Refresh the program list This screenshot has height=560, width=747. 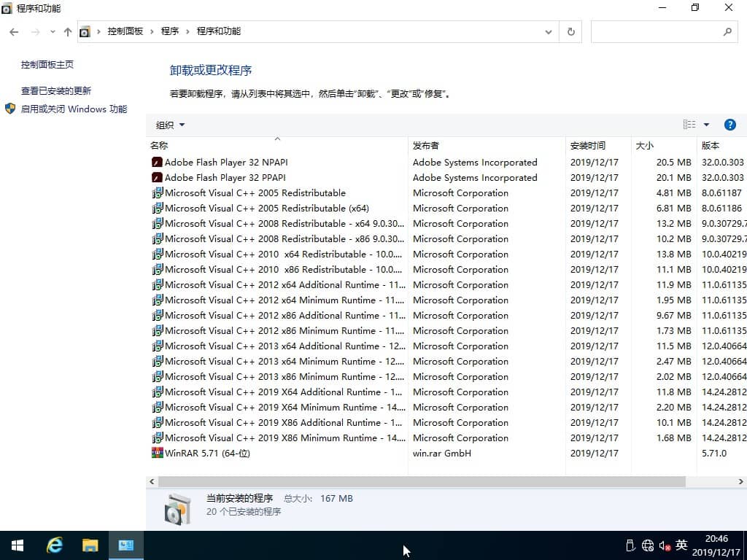[x=570, y=32]
